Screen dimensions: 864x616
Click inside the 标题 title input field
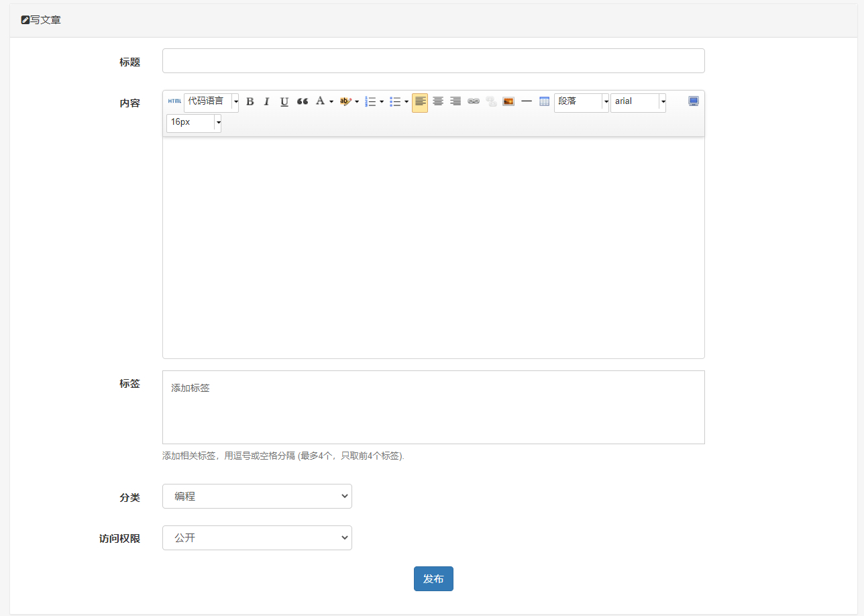point(433,60)
